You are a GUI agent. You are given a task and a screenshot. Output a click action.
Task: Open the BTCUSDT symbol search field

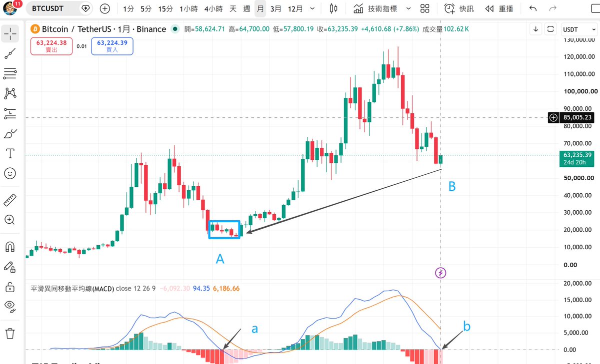(x=59, y=8)
